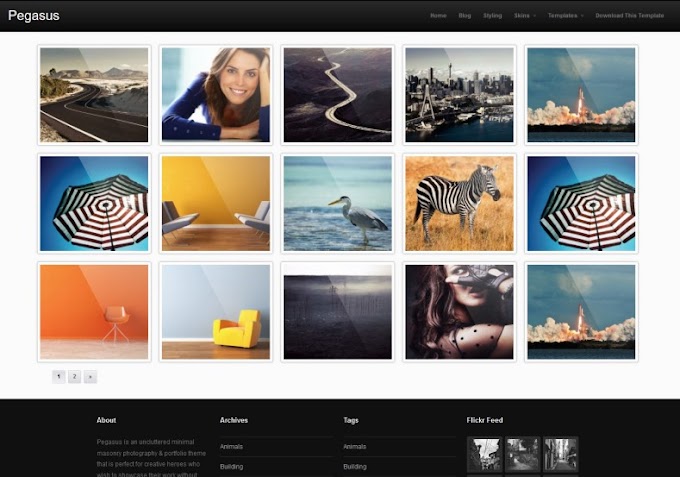Click Download This Template link
Image resolution: width=680 pixels, height=477 pixels.
tap(629, 16)
